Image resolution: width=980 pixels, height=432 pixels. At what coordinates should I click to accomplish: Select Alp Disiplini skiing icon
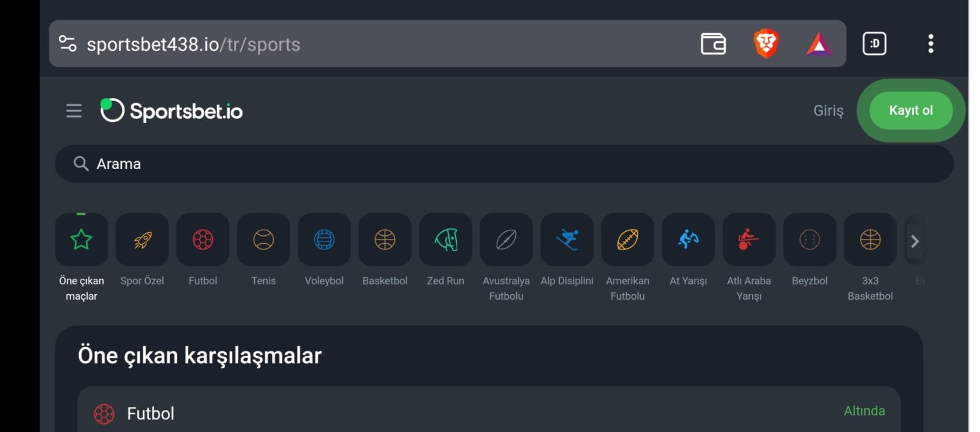(x=567, y=240)
